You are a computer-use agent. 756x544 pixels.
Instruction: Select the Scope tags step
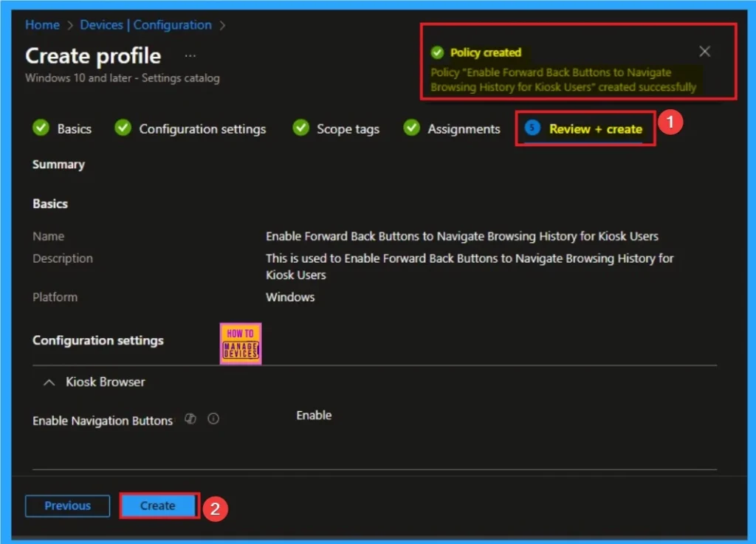pos(347,128)
